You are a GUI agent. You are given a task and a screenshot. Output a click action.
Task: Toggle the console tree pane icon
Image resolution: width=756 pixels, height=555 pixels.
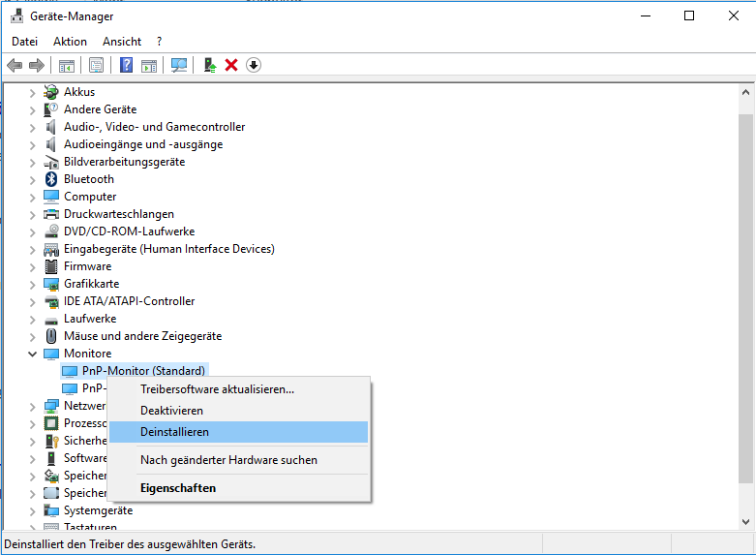click(67, 65)
